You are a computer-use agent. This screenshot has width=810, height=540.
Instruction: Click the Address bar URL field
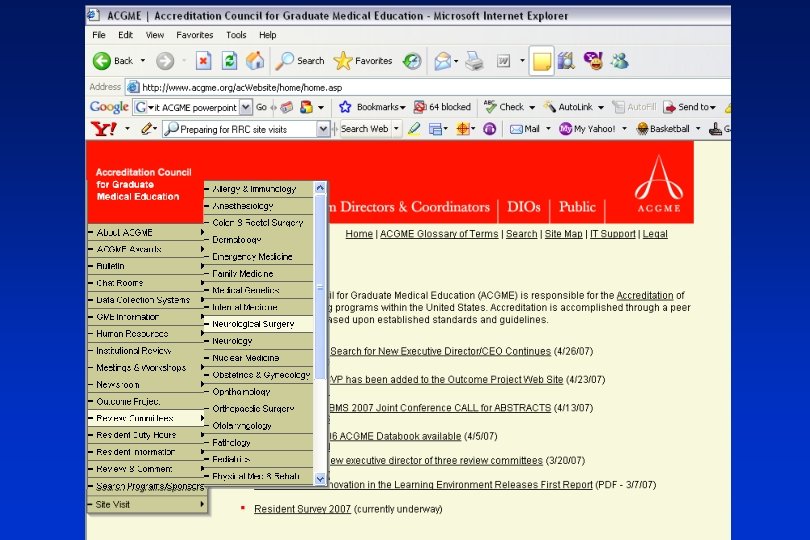(429, 87)
